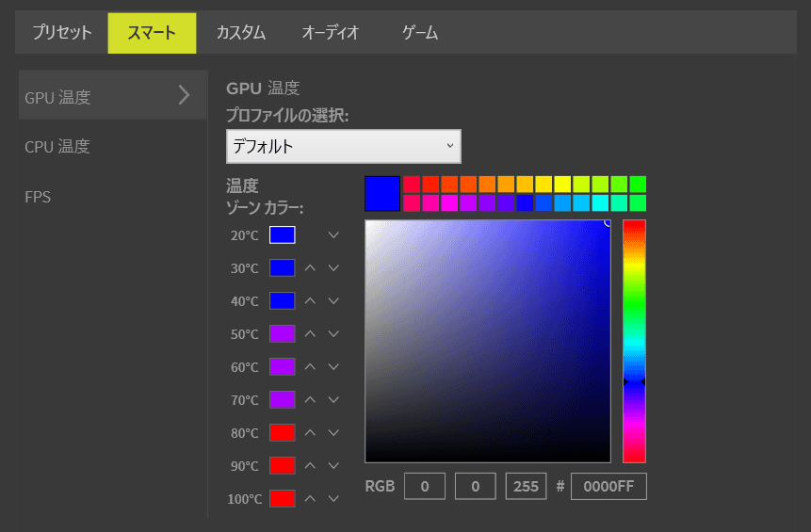Click inside the blue saturation gradient square
Viewport: 811px width, 532px height.
tap(488, 341)
